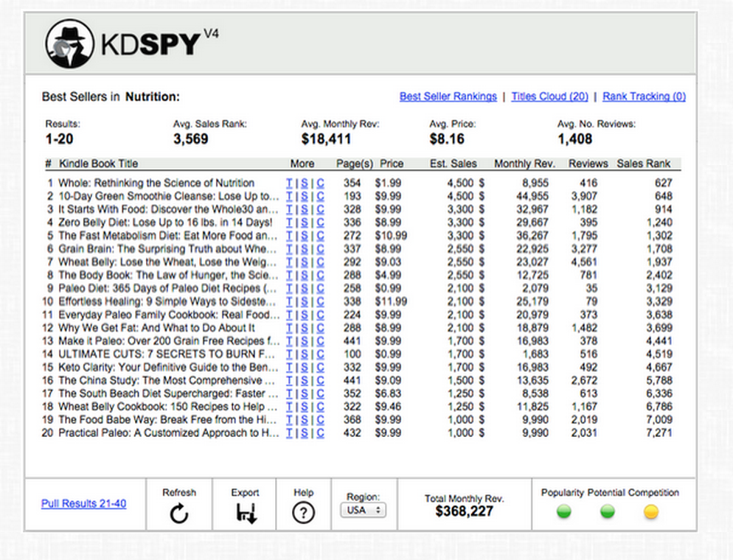Click T link for The Food Babe Way row

click(289, 419)
